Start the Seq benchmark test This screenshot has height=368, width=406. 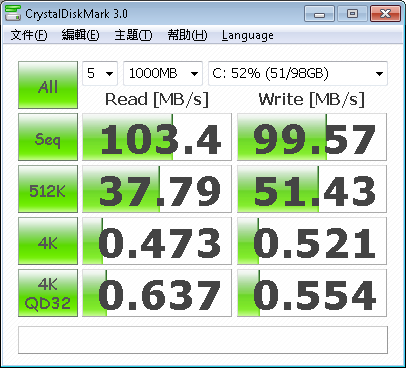48,137
